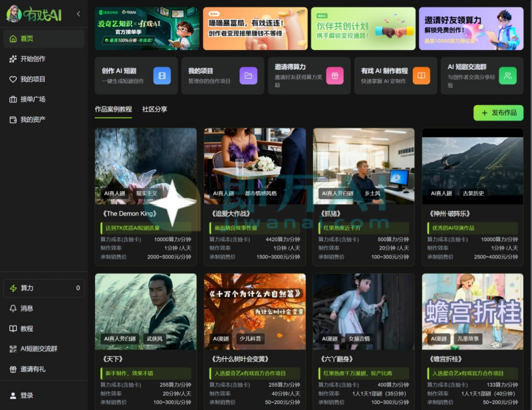Image resolution: width=532 pixels, height=410 pixels.
Task: Open 开始创作 in the sidebar
Action: [33, 59]
